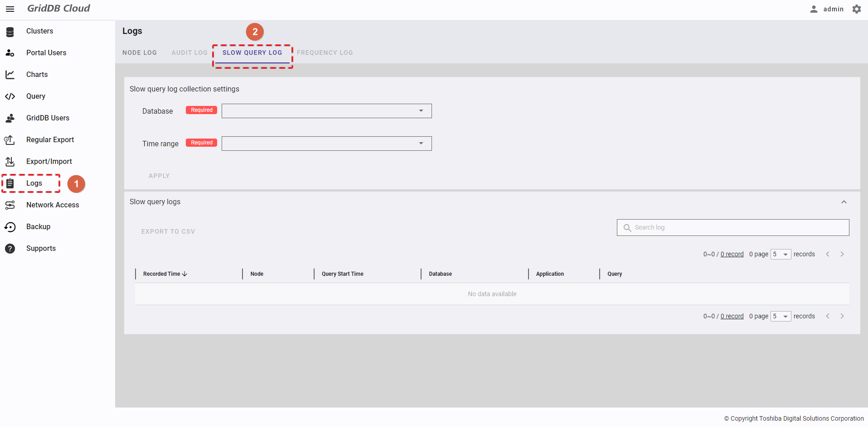Click the Query code icon
868x427 pixels.
click(x=10, y=96)
